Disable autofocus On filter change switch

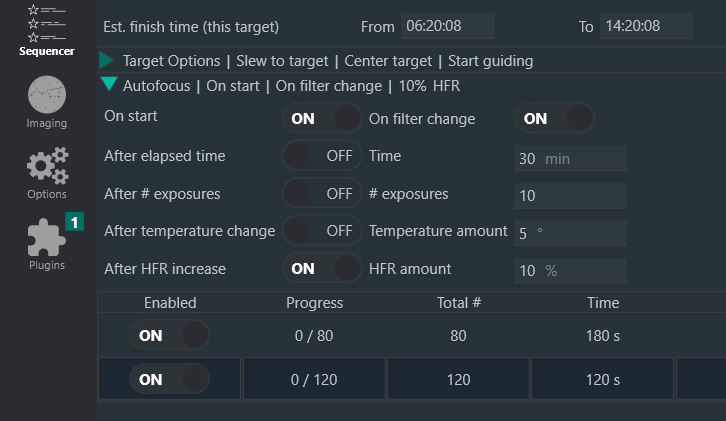[554, 119]
